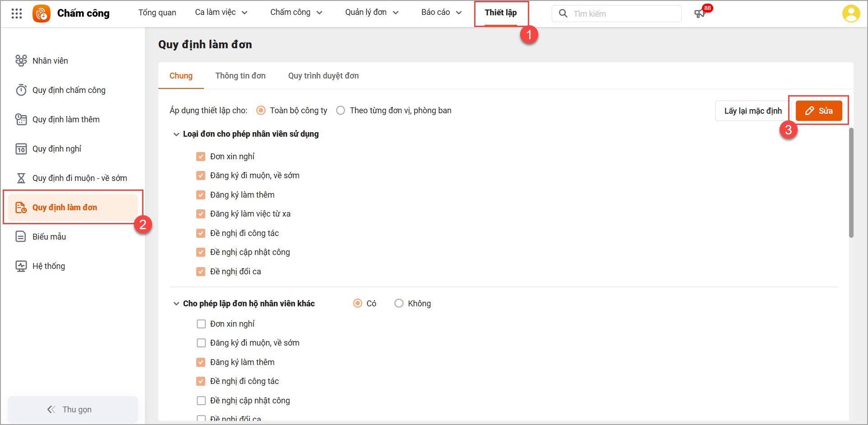
Task: Open the Chấm công dropdown menu
Action: [x=296, y=12]
